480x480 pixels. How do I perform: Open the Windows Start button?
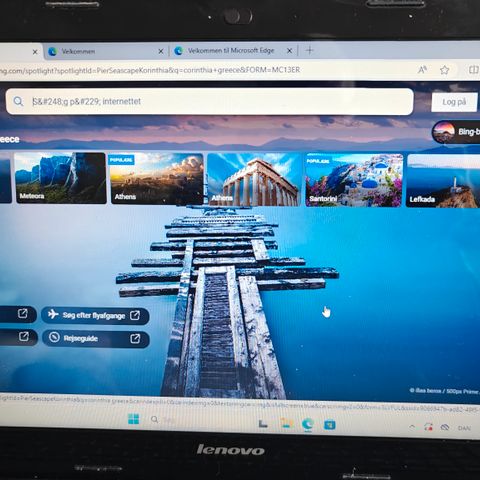coord(134,419)
